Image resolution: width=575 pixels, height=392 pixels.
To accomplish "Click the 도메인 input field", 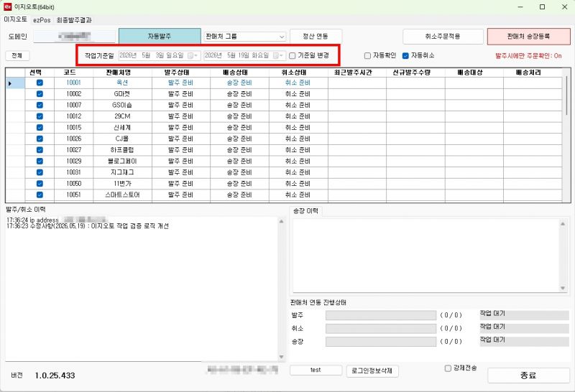I will click(x=75, y=37).
